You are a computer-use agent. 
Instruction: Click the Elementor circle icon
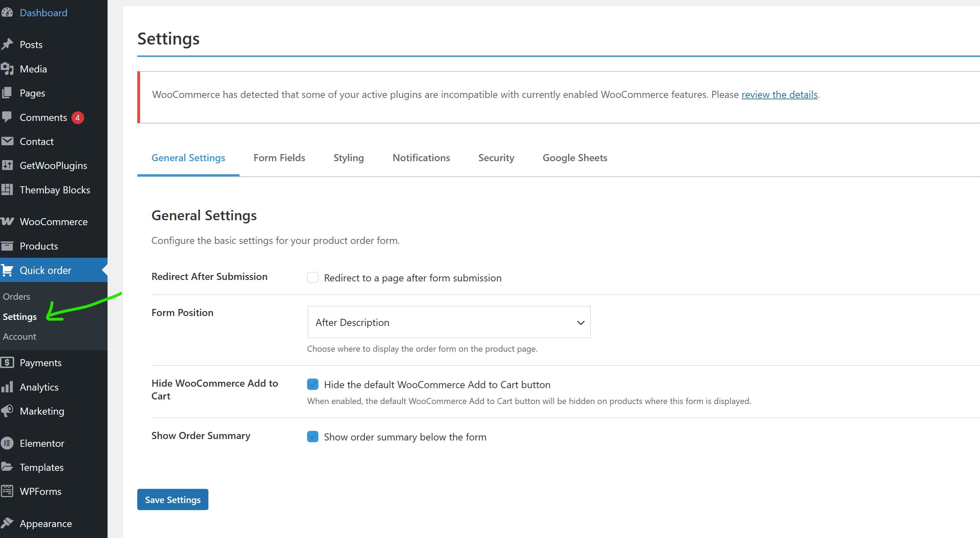coord(7,443)
